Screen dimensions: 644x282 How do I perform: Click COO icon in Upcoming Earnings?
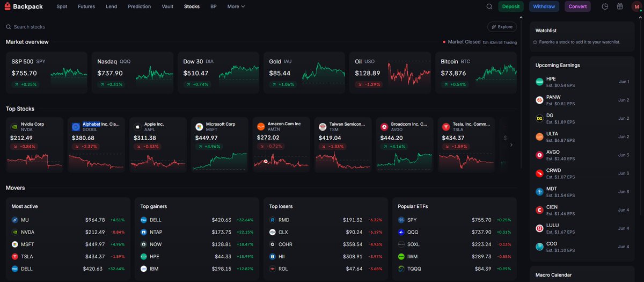539,247
